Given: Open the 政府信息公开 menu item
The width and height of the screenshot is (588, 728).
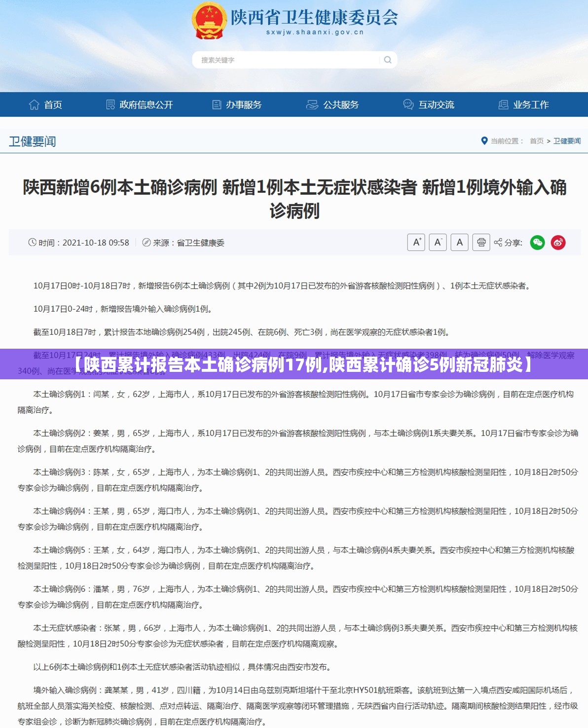Looking at the screenshot, I should pos(140,105).
